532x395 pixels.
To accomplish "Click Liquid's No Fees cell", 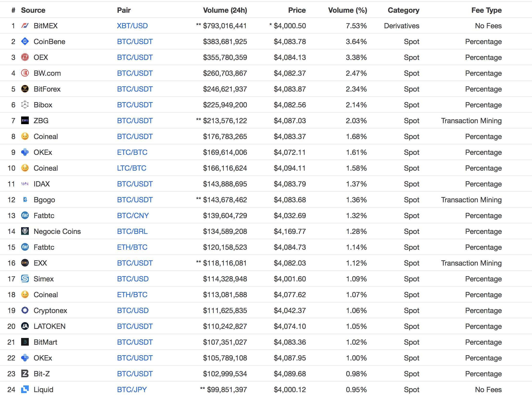I will 488,389.
